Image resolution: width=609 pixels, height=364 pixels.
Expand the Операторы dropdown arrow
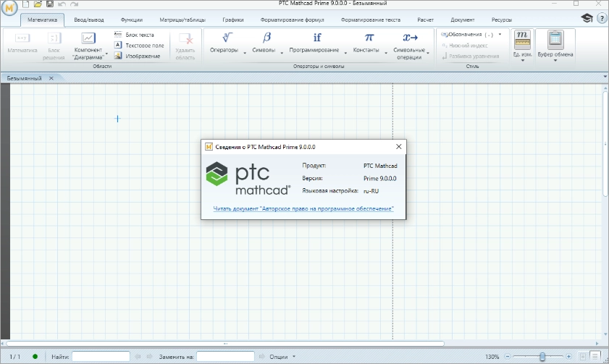(x=245, y=53)
